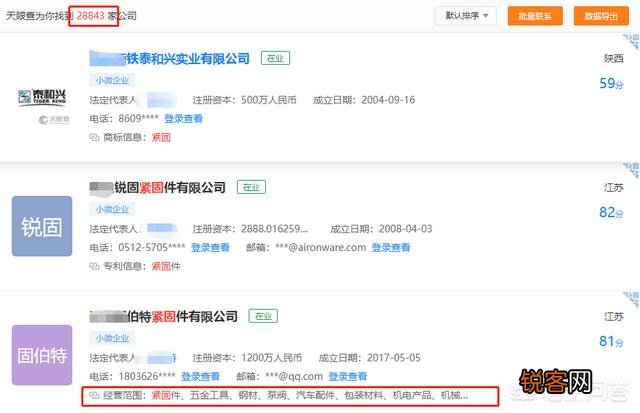Click 小微企业 tag under 锐固紧固件
This screenshot has width=640, height=413.
pos(112,209)
